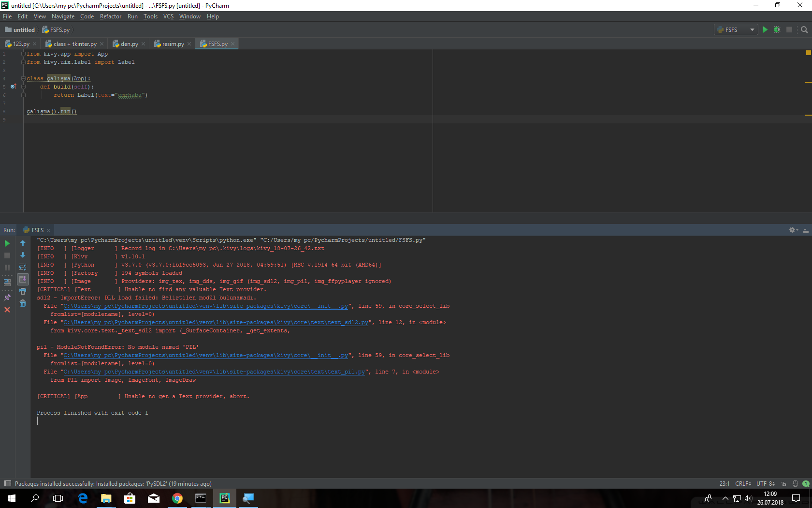Open the File menu

(7, 16)
